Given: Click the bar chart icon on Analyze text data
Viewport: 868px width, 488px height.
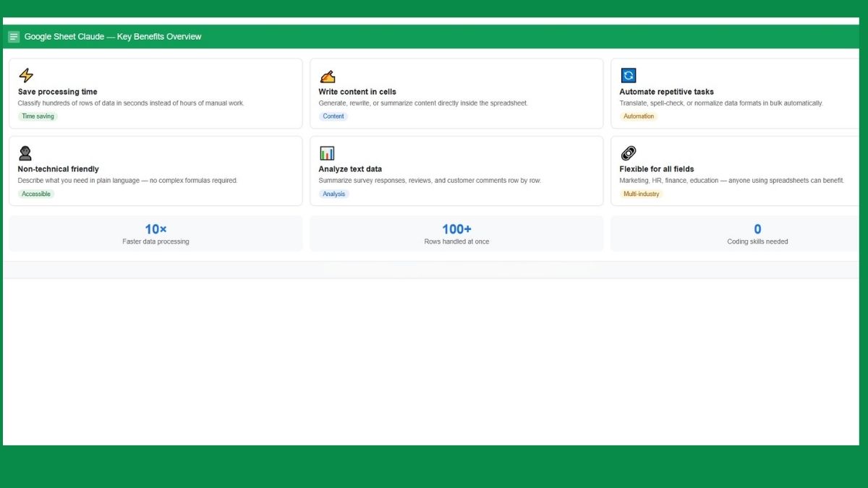Looking at the screenshot, I should tap(327, 153).
